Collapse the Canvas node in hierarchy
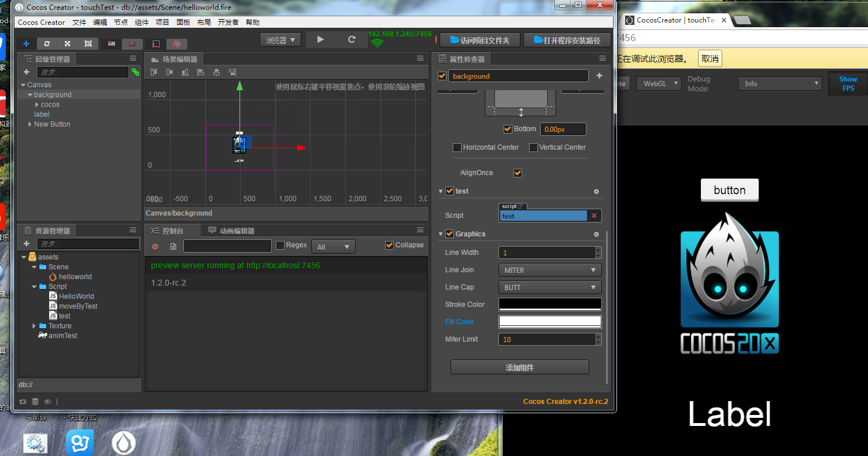This screenshot has height=456, width=868. point(23,85)
